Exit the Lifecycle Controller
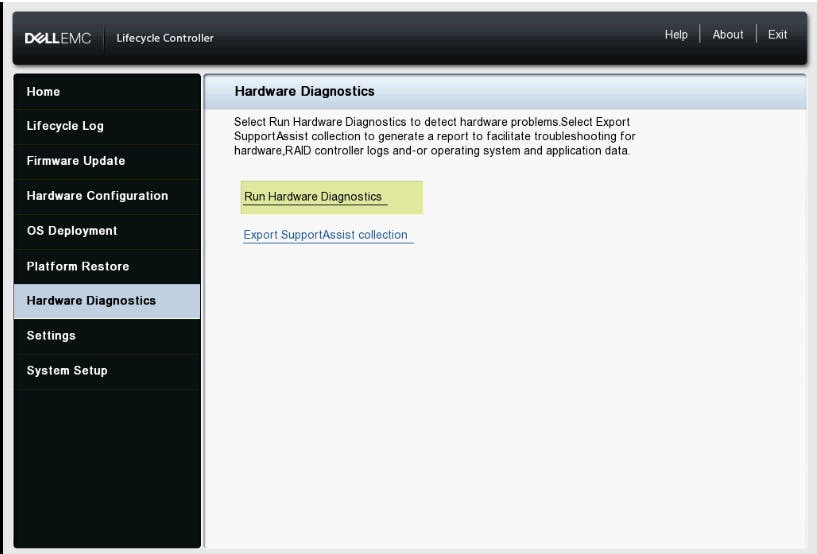The width and height of the screenshot is (817, 554). click(777, 35)
